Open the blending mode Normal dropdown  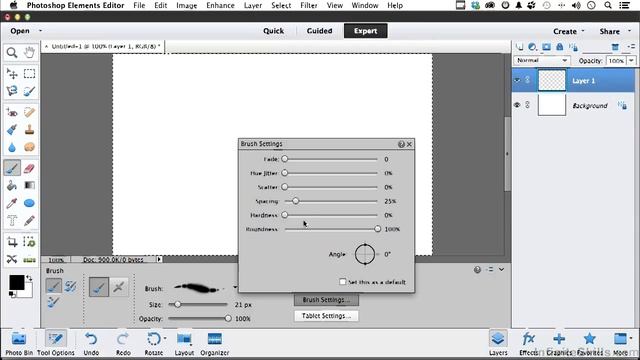click(x=542, y=60)
